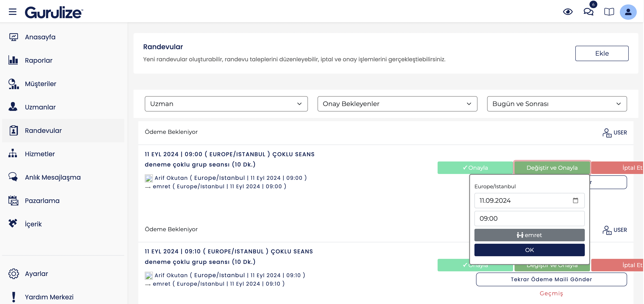Screen dimensions: 644x304
Task: Confirm with the OK button
Action: click(529, 250)
